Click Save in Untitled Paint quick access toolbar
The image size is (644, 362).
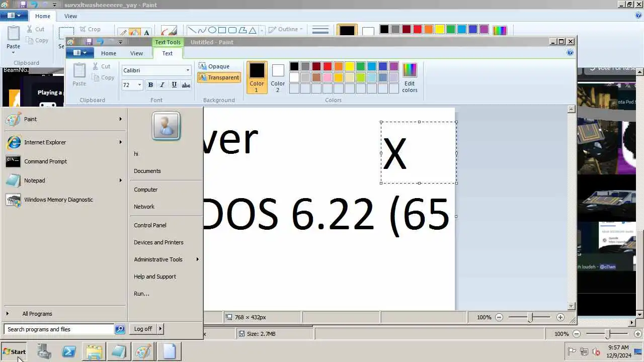[x=89, y=42]
